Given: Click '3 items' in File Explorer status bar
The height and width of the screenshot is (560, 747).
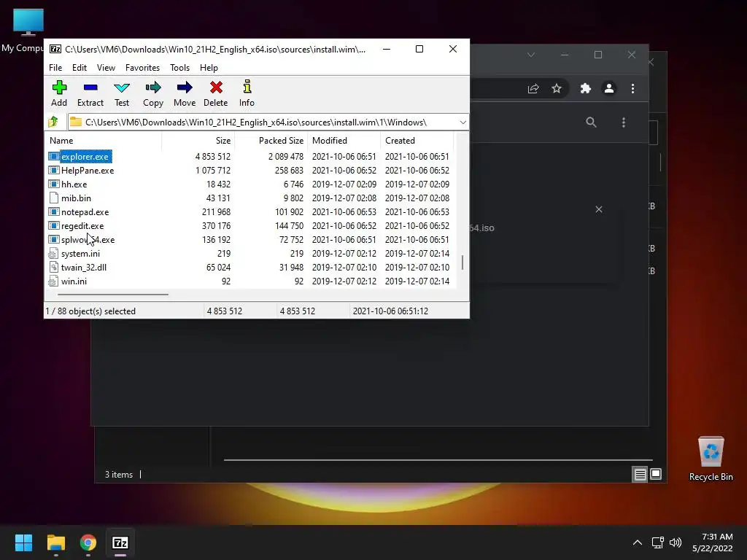Looking at the screenshot, I should click(x=119, y=475).
